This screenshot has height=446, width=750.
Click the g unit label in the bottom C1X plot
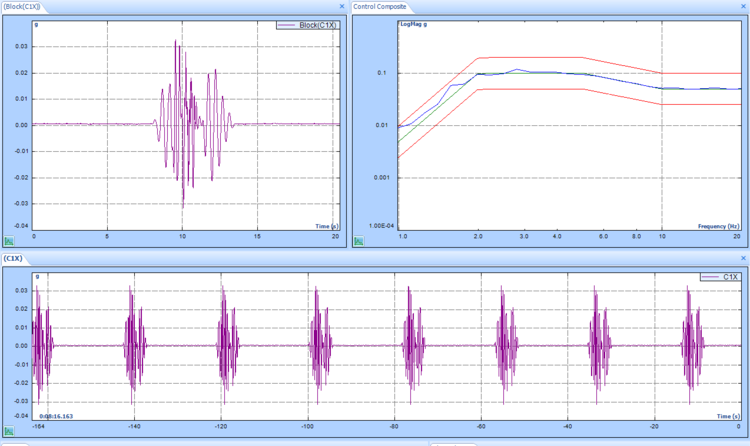(36, 275)
